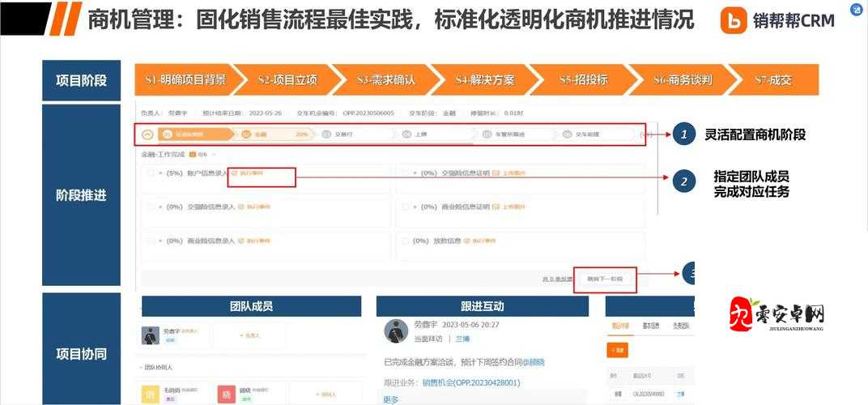Screen dimensions: 868x405
Task: Click the S4-解决方案 stage arrow
Action: (486, 80)
